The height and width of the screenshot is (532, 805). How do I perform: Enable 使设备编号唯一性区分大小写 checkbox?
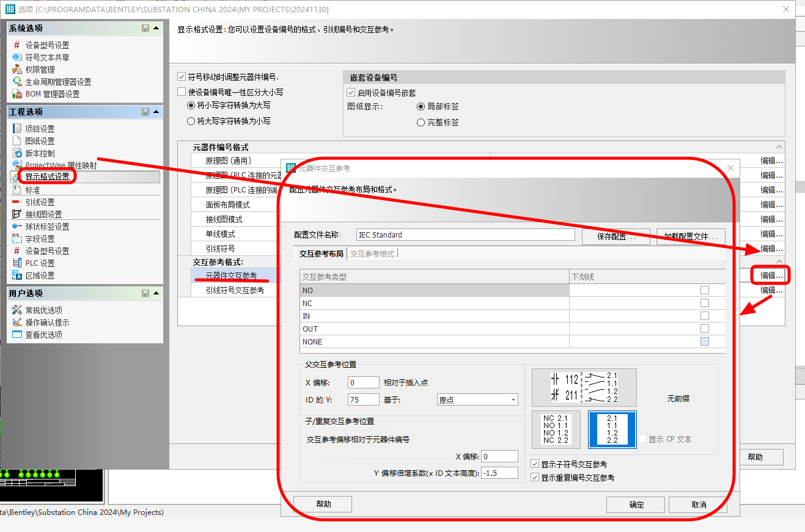pos(181,92)
